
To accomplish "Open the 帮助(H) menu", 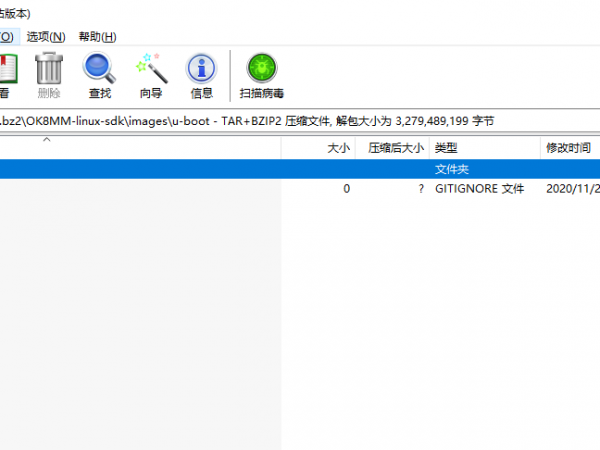I will click(x=98, y=36).
